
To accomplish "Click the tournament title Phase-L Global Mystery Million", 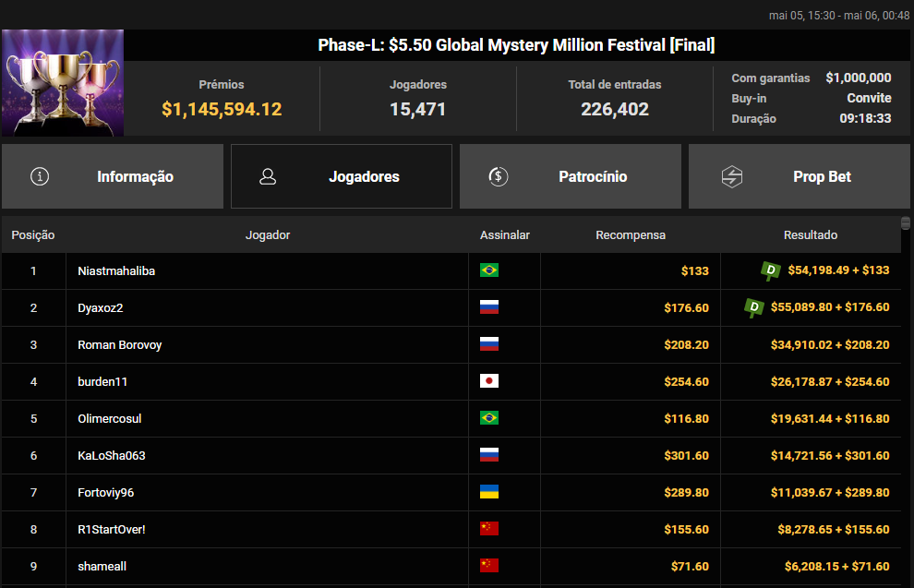I will [x=516, y=45].
